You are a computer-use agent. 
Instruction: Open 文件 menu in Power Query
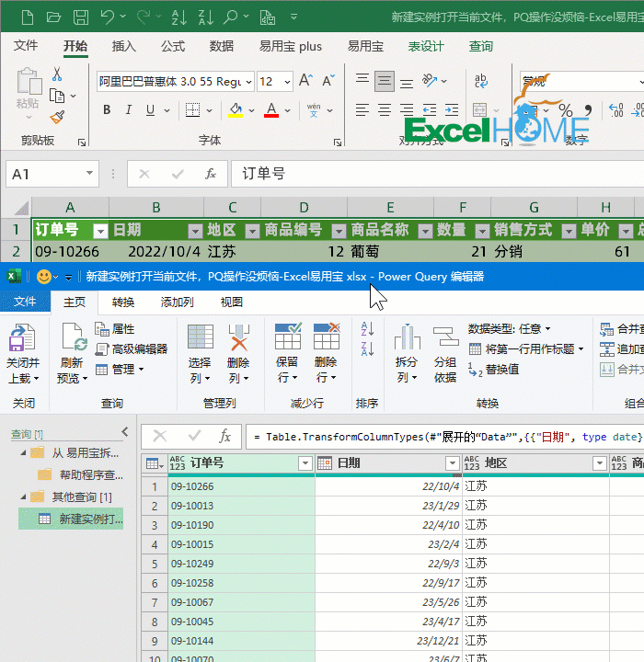[x=25, y=302]
